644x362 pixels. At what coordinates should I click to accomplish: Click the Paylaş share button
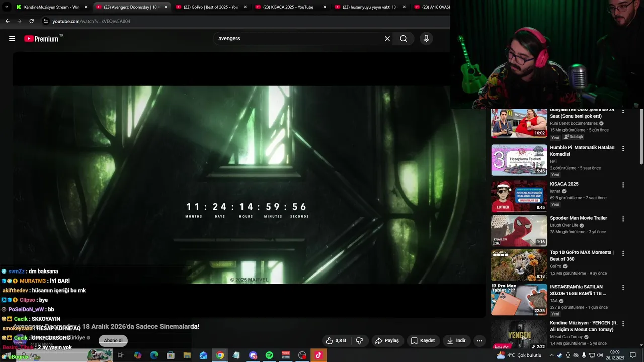pos(387,341)
